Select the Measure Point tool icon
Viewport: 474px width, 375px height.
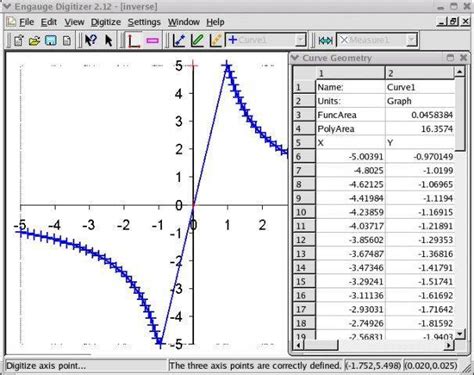click(x=325, y=40)
